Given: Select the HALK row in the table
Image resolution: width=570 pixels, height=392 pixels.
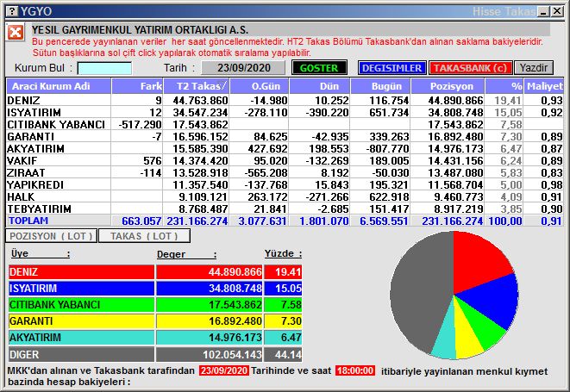Looking at the screenshot, I should [285, 196].
